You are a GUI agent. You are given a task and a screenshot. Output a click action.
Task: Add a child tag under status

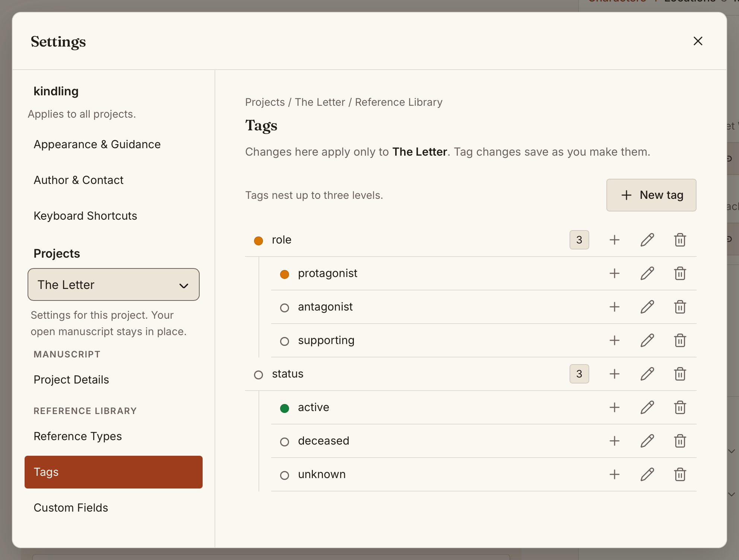point(615,374)
